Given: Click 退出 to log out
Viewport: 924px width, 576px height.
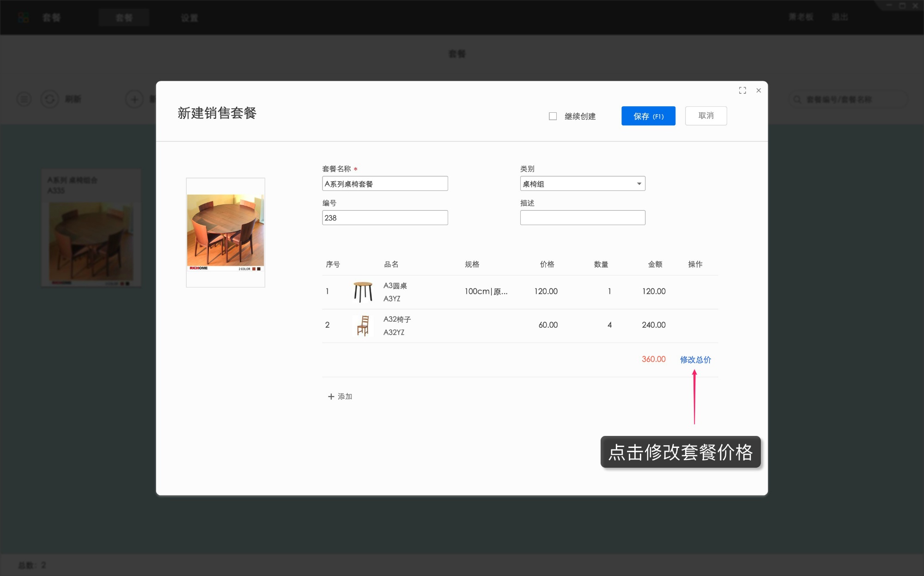Looking at the screenshot, I should point(840,17).
